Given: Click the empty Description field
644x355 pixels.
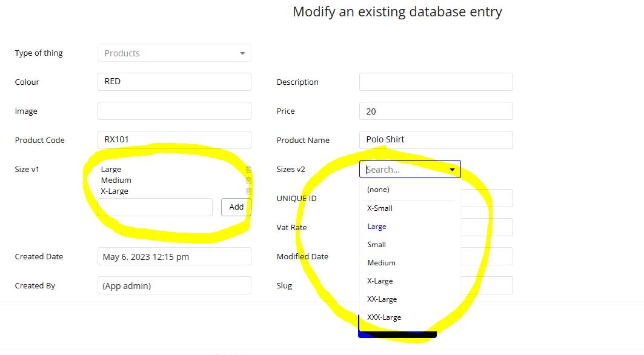Looking at the screenshot, I should tap(436, 82).
